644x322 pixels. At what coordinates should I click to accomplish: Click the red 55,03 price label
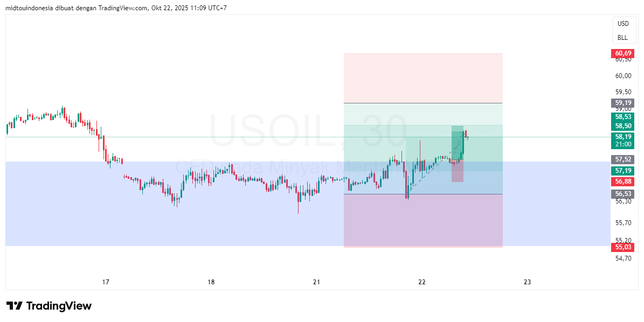click(x=624, y=247)
